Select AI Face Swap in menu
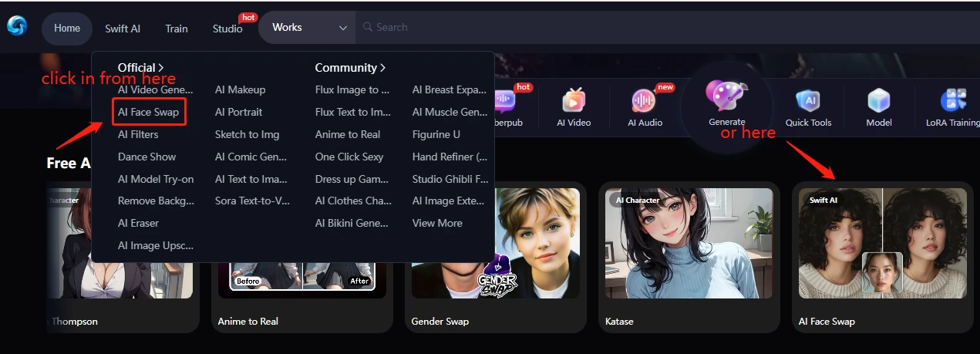 tap(148, 112)
